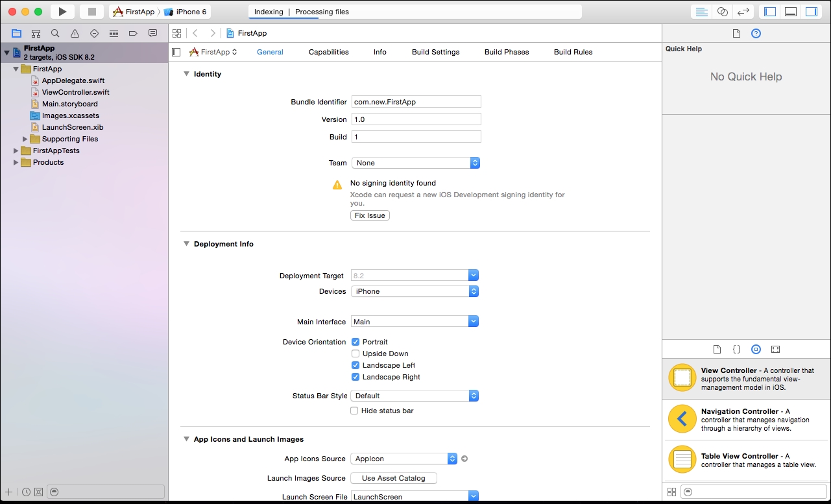831x504 pixels.
Task: Open the Version editor
Action: pos(743,12)
